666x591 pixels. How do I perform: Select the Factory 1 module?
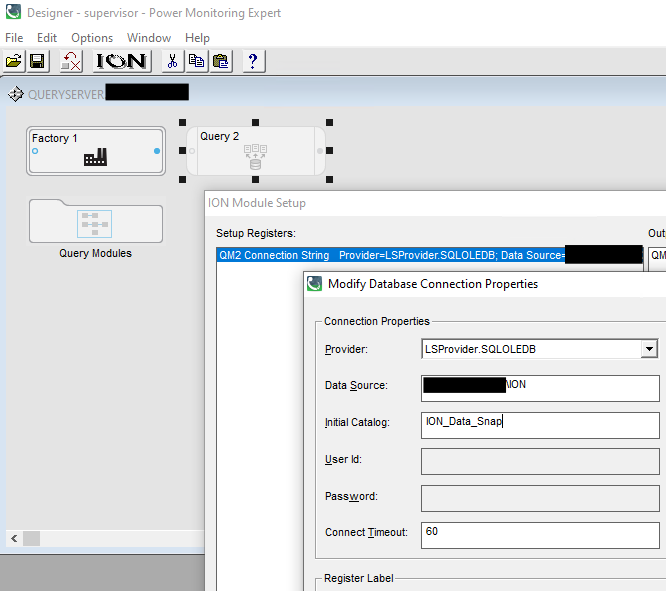(96, 151)
